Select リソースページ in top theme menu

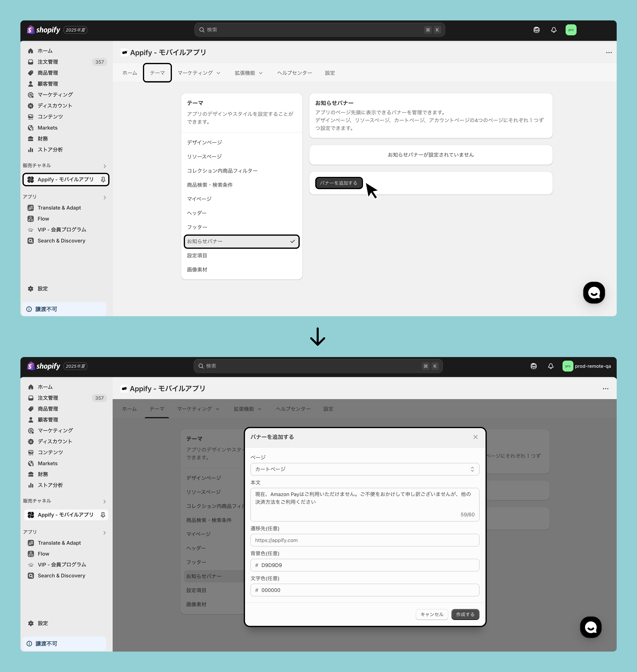click(241, 157)
